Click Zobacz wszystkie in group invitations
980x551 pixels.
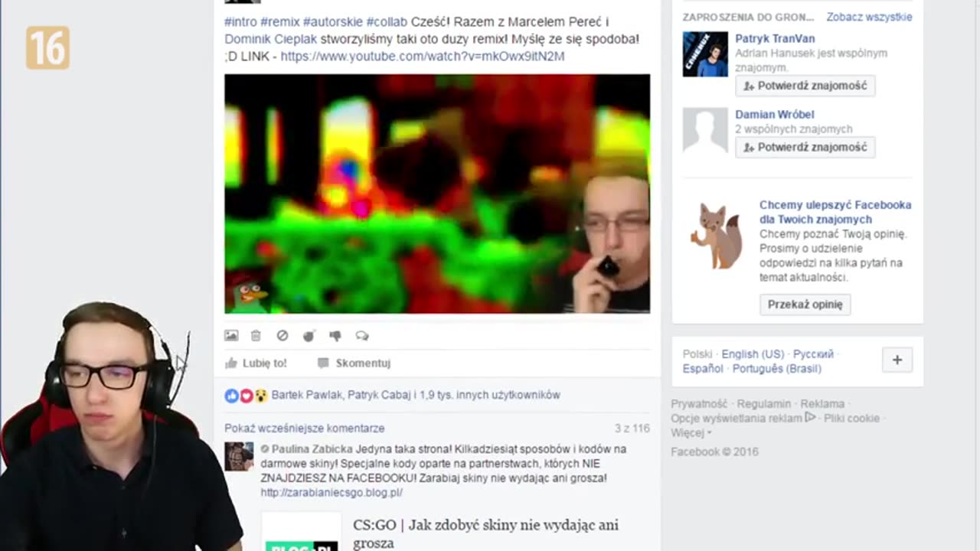(869, 17)
